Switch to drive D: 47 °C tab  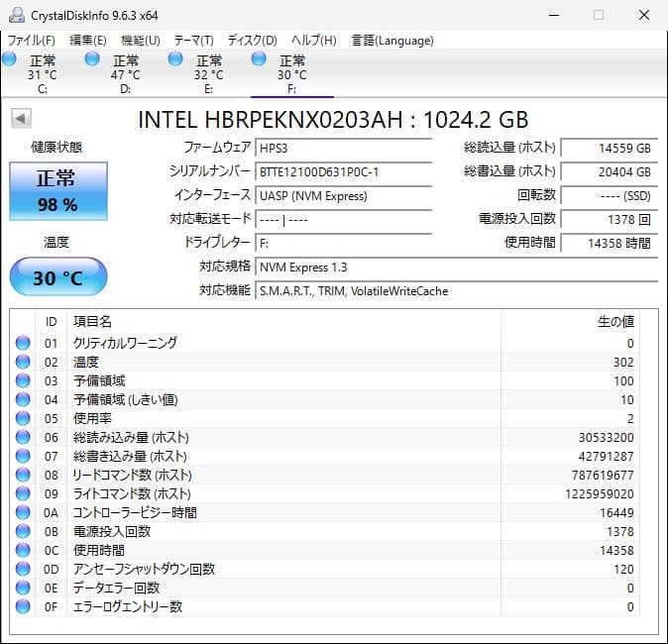pyautogui.click(x=125, y=73)
